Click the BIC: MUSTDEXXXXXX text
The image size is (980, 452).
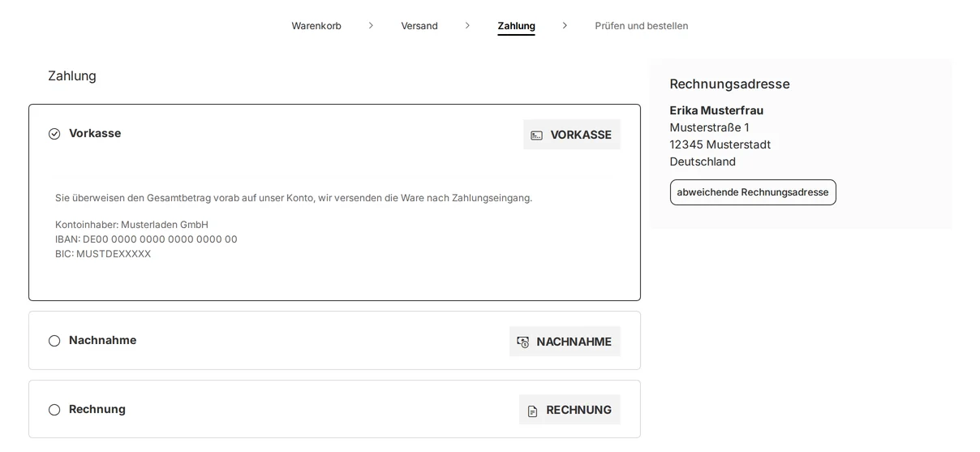pyautogui.click(x=103, y=254)
